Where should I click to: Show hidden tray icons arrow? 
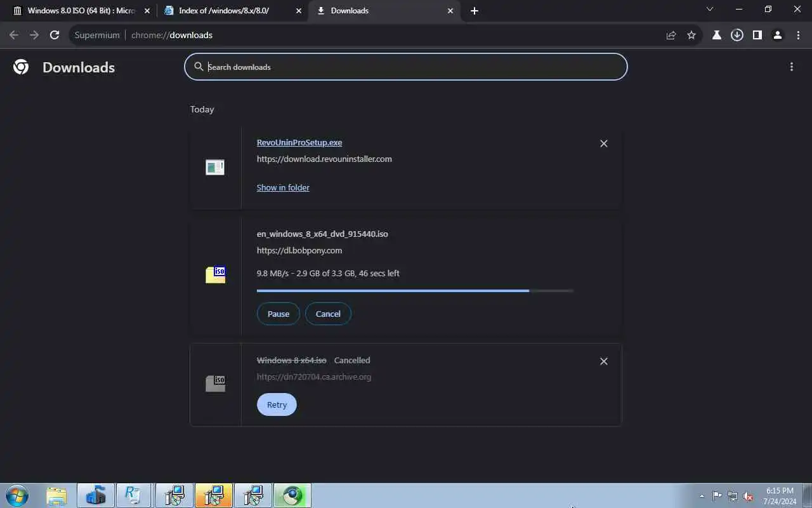coord(702,496)
